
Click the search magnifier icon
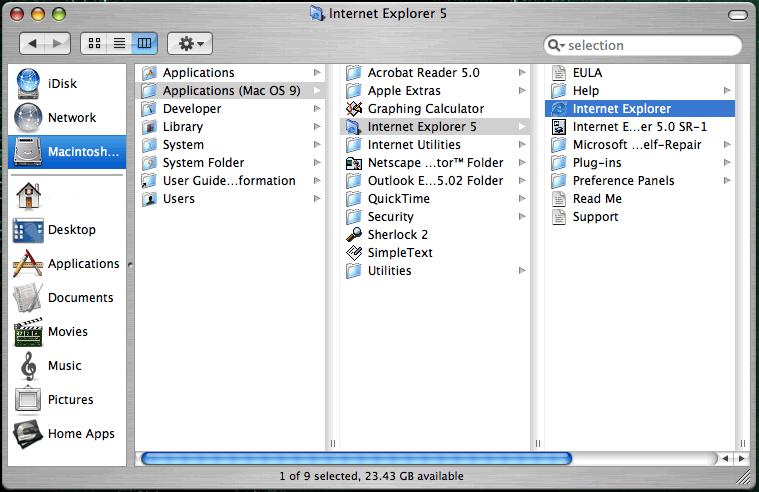555,45
